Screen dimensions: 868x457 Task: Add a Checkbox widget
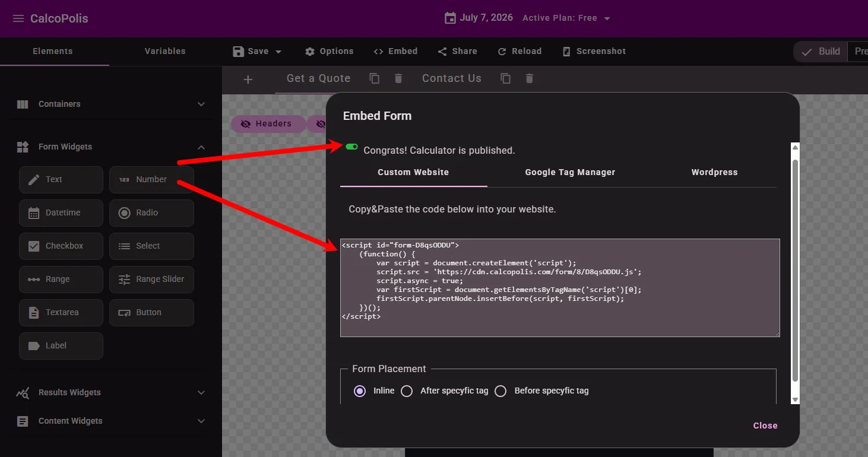[x=61, y=246]
